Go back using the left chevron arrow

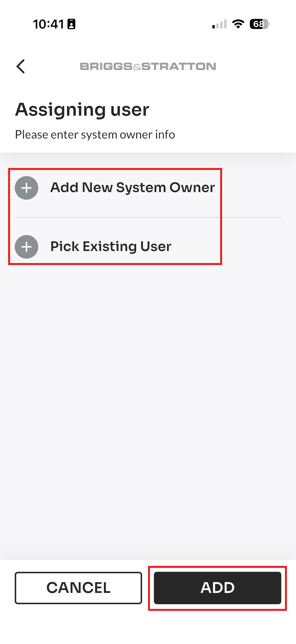[x=20, y=66]
